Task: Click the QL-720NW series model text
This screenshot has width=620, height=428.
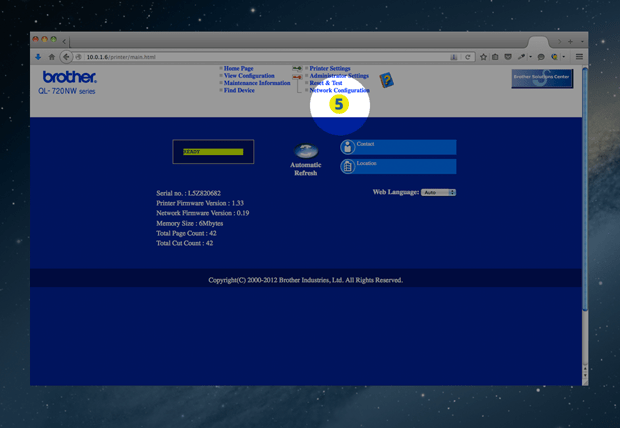Action: [66, 91]
